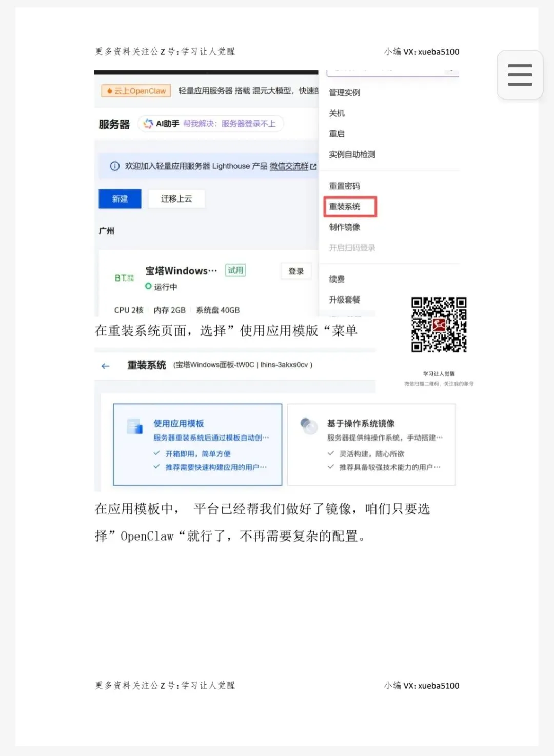Select 管理实例 from the menu

pyautogui.click(x=345, y=92)
